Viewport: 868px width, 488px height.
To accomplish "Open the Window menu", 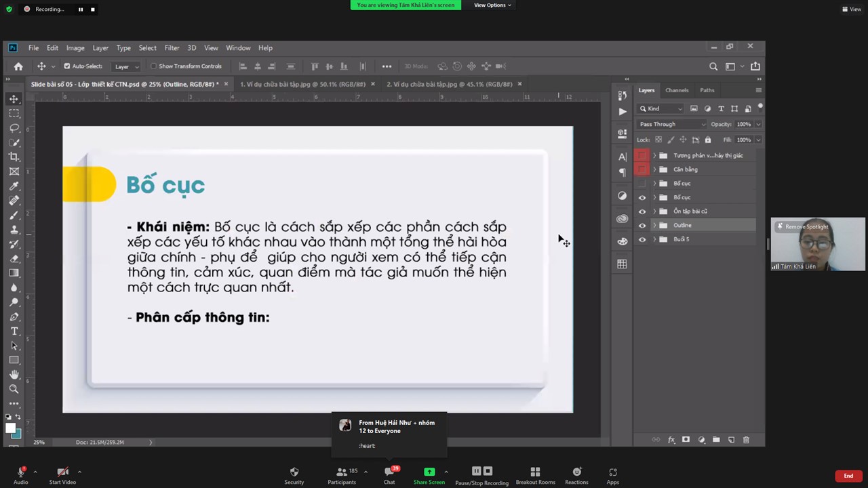I will pos(238,48).
